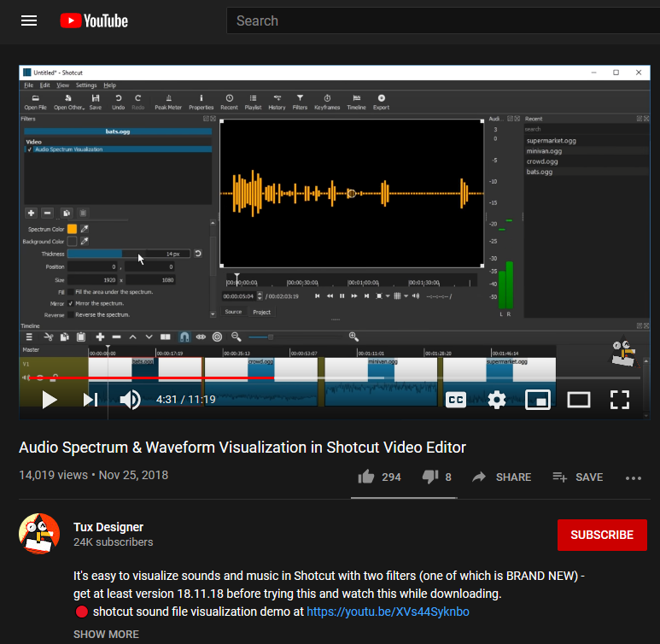This screenshot has width=660, height=644.
Task: Open the video settings gear
Action: click(x=497, y=399)
